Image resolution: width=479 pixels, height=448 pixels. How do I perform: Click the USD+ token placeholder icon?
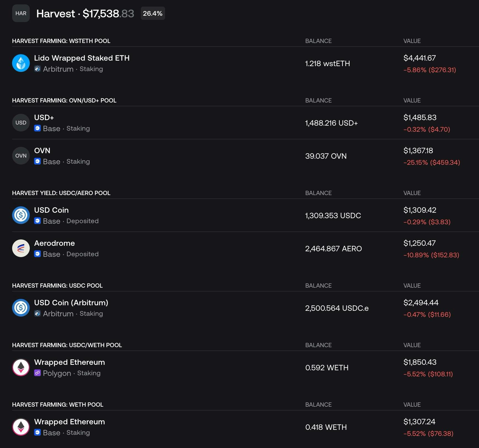(x=21, y=123)
